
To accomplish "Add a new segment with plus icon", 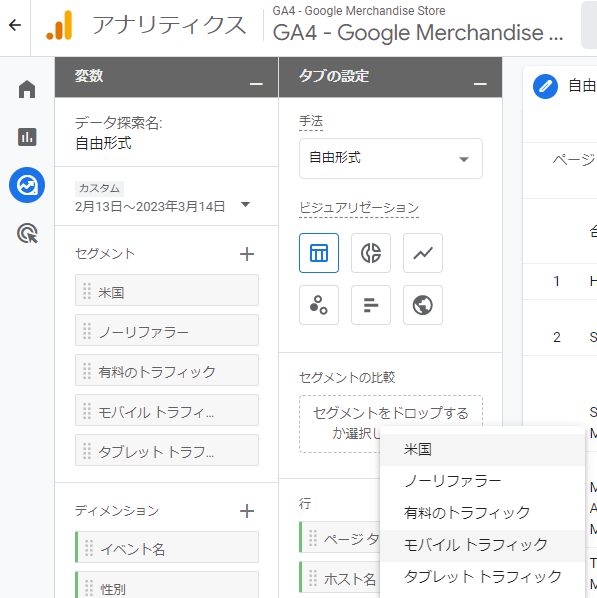I will pyautogui.click(x=247, y=254).
